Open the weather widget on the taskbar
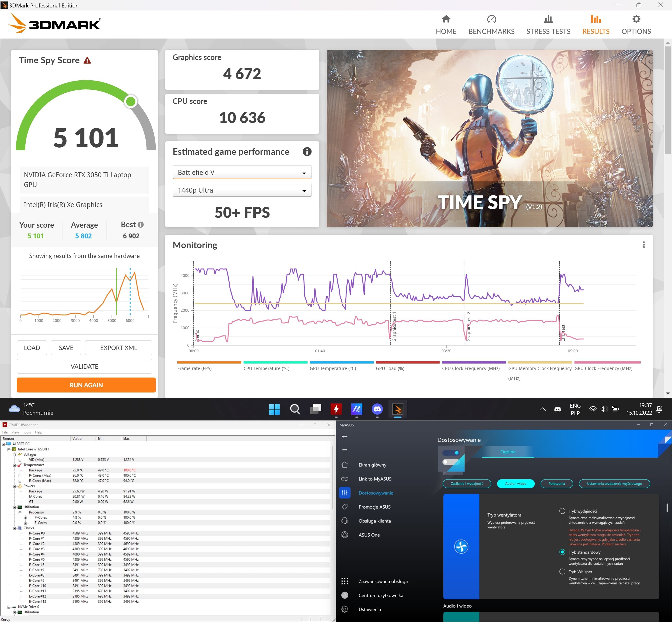The image size is (672, 622). (31, 409)
